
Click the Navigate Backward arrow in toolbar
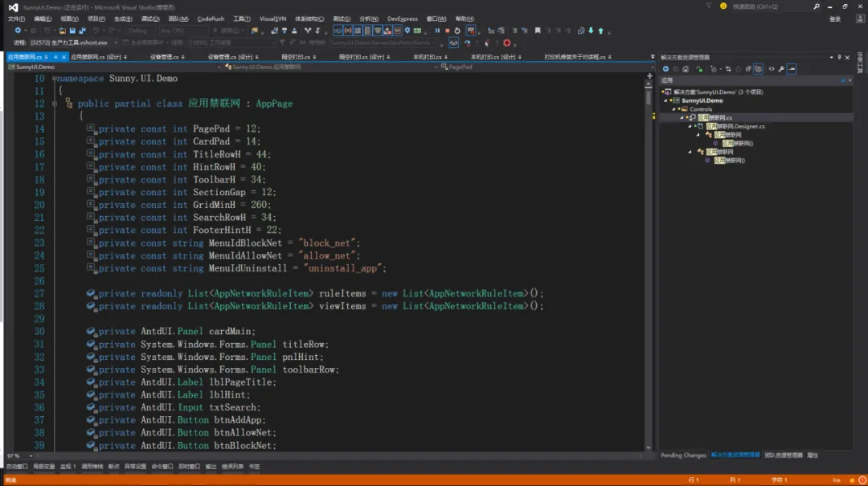point(18,31)
